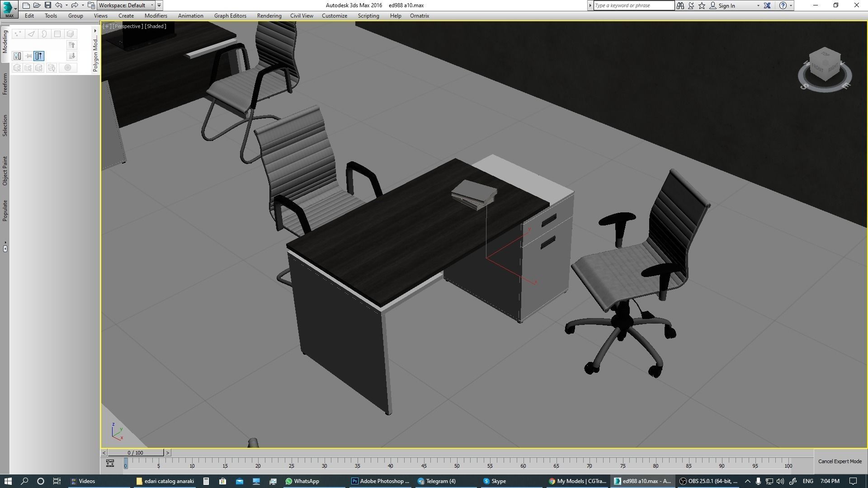Open the Group menu

click(x=75, y=16)
